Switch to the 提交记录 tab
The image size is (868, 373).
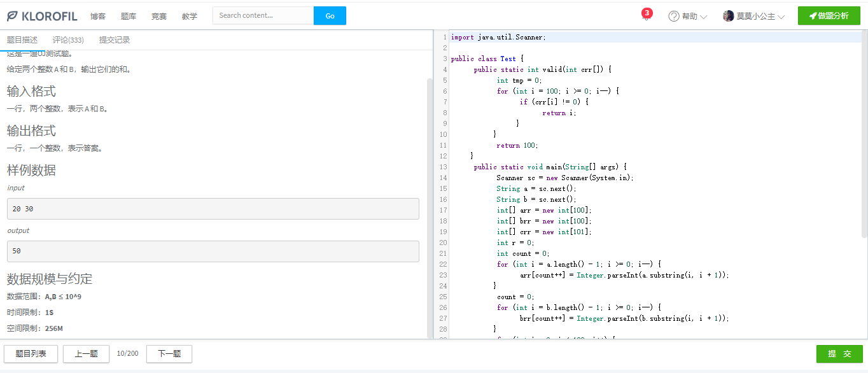coord(115,40)
